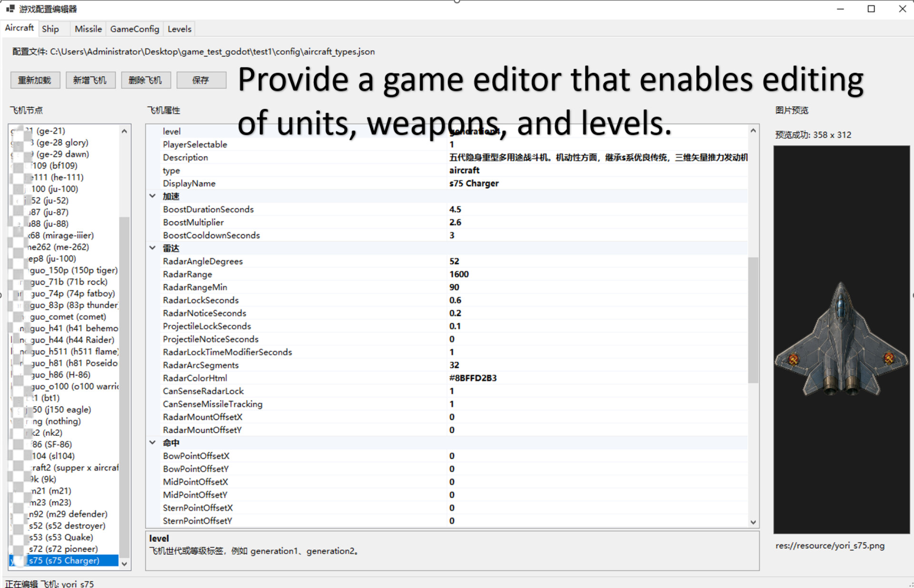Click the s75 Charger aircraft preview image

coord(841,339)
